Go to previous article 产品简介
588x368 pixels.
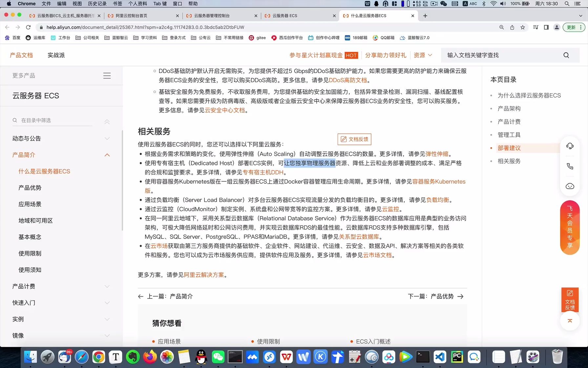pos(165,296)
